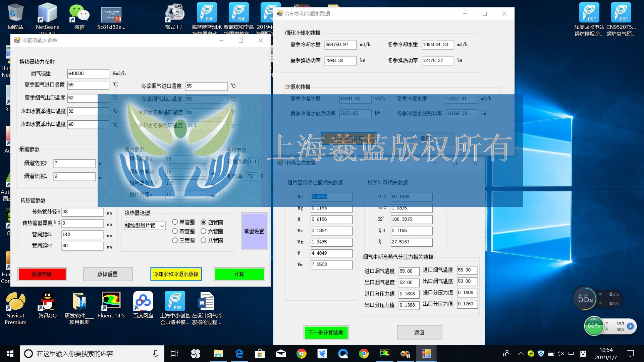Viewport: 644px width, 362px height.
Task: Click 返回 in 中间结果数据 window
Action: 419,333
